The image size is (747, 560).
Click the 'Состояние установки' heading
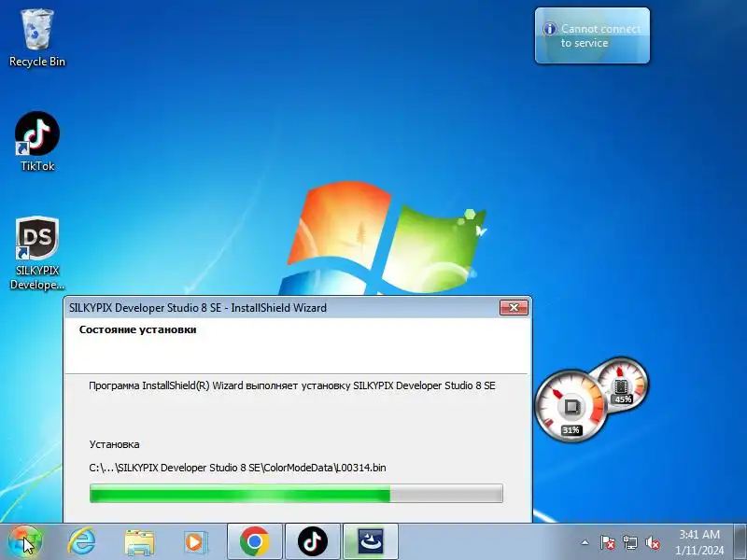coord(137,329)
